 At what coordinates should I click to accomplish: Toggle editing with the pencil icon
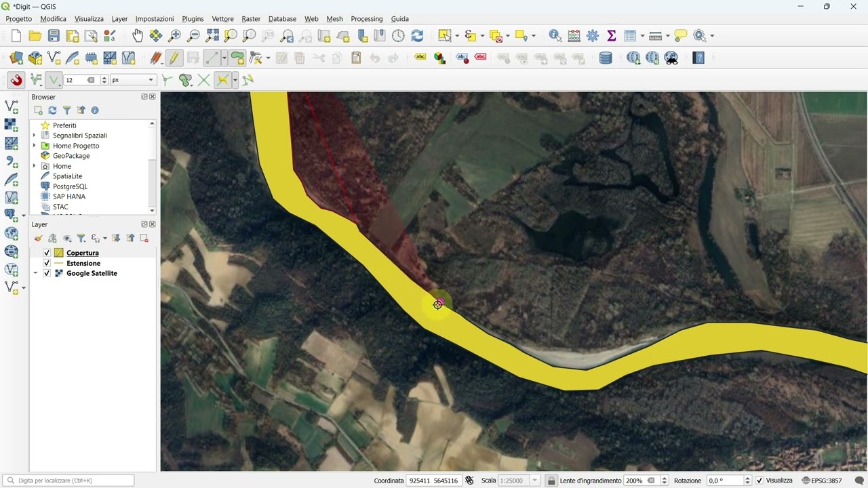coord(174,58)
